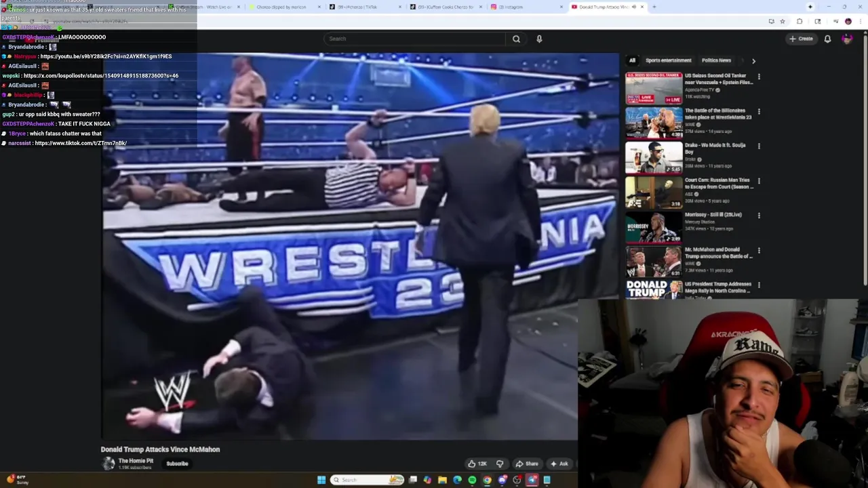Screen dimensions: 868x488
Task: Expand category chips with right arrow
Action: 753,61
